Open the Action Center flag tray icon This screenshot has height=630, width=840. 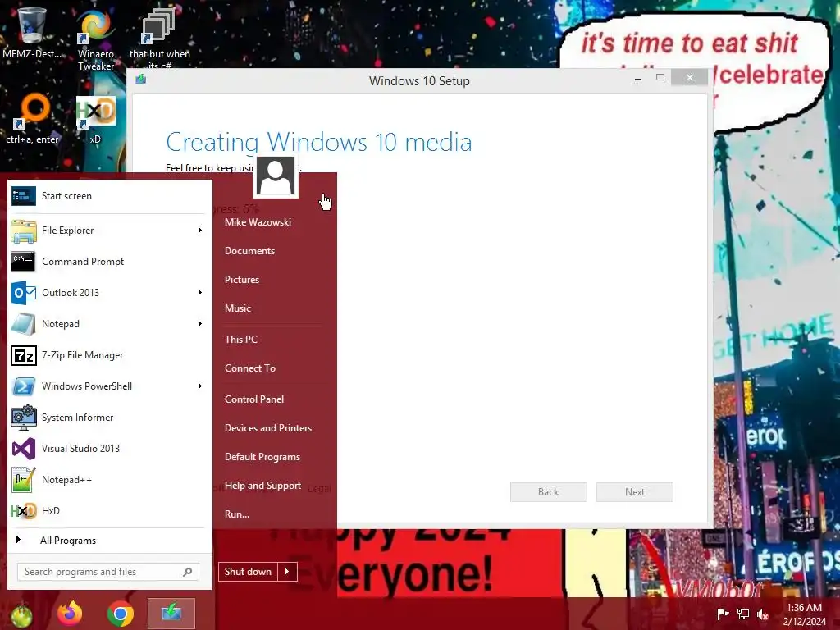723,614
